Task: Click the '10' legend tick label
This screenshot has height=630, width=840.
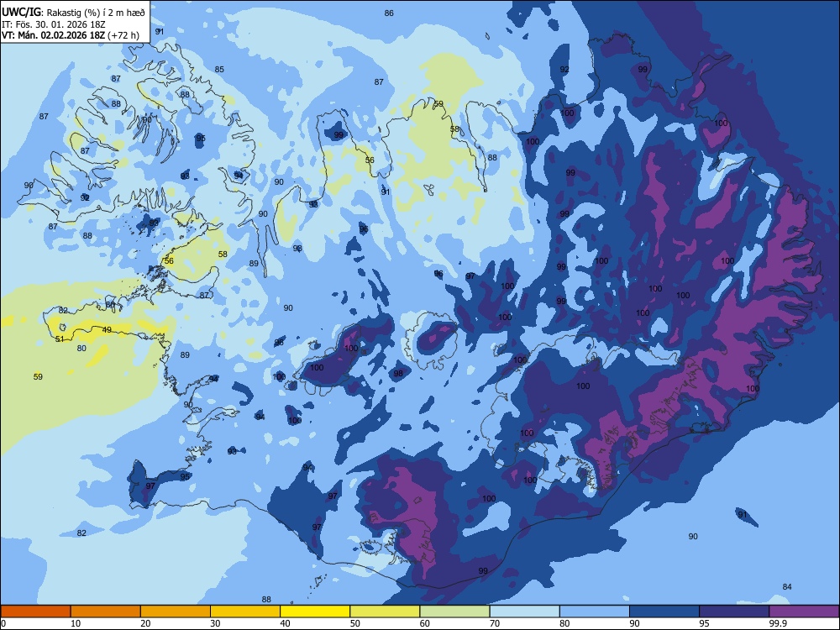Action: coord(76,623)
